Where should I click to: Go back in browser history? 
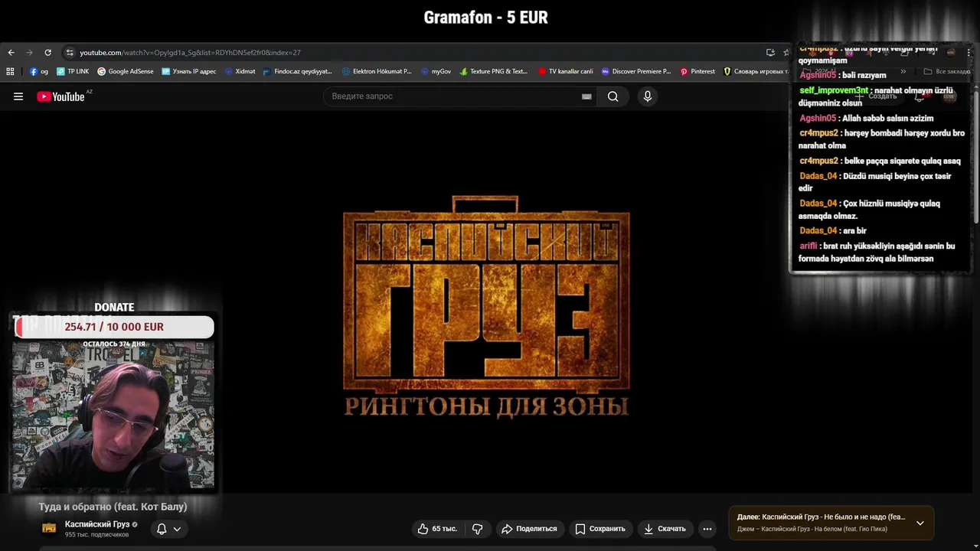point(11,53)
